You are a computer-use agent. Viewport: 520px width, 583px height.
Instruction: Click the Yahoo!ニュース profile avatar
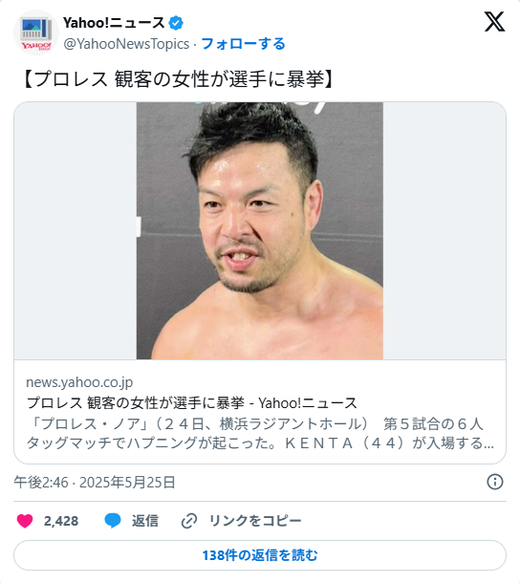pyautogui.click(x=36, y=33)
